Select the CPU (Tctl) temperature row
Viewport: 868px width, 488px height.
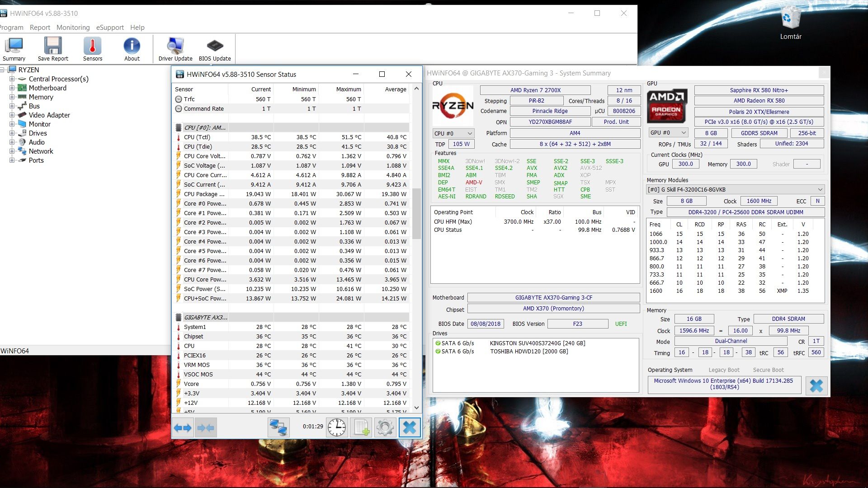coord(292,137)
